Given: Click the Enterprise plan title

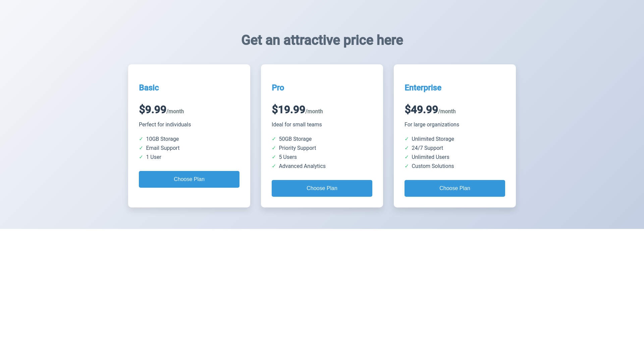Looking at the screenshot, I should (423, 87).
